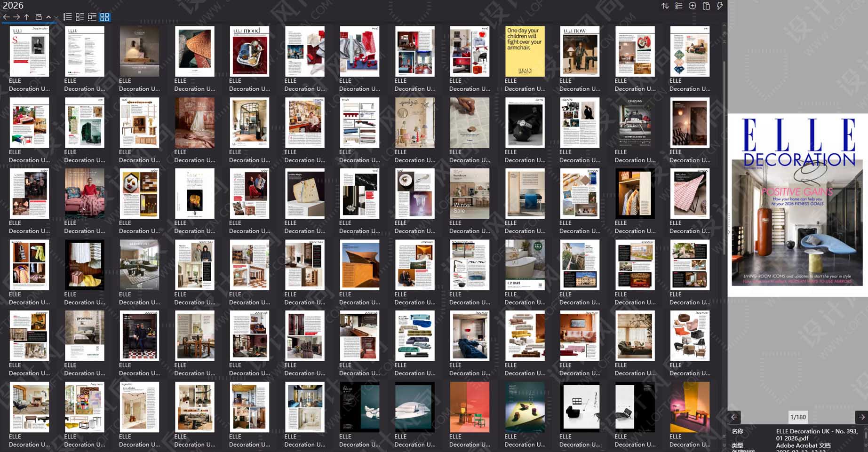Expand the down chevron beside the navigation arrows
The height and width of the screenshot is (452, 868).
55,18
